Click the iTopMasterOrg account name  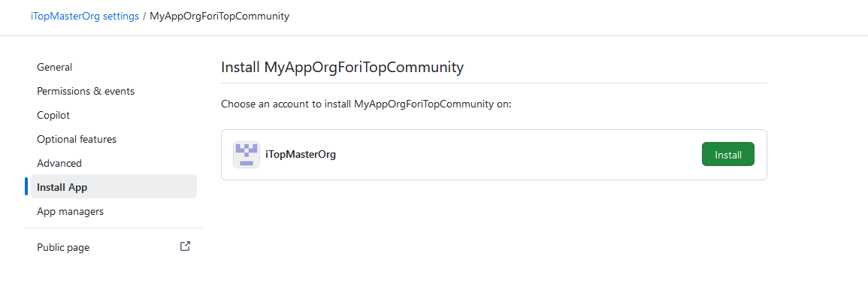coord(301,154)
